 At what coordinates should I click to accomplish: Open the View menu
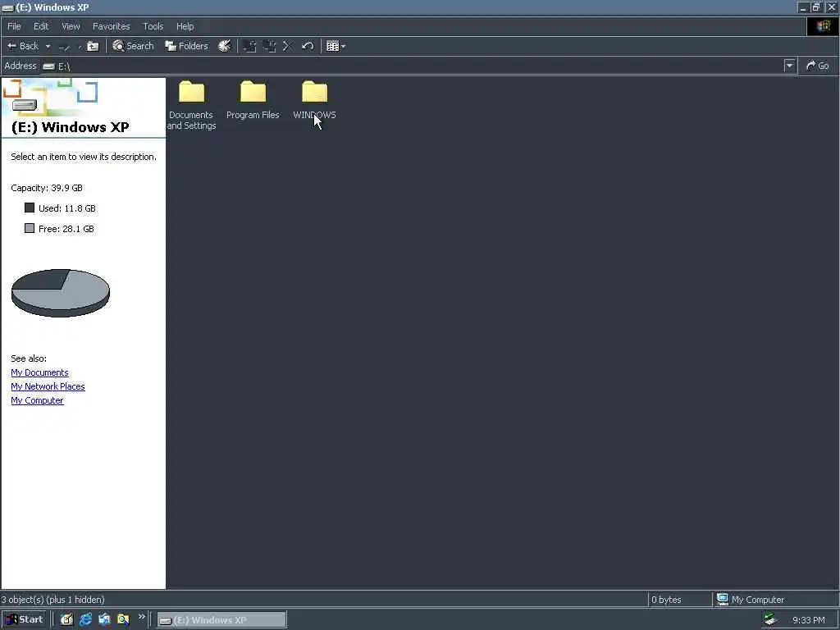(x=71, y=26)
